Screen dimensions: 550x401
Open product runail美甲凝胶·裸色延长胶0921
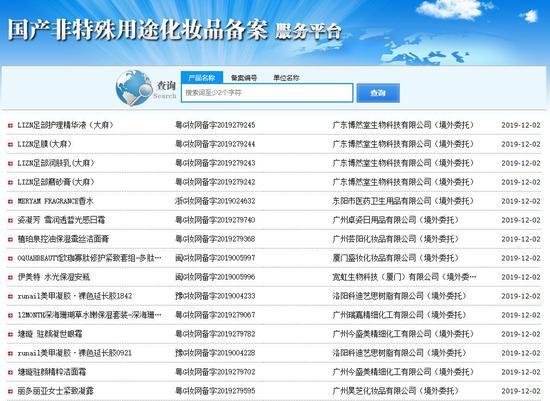[x=75, y=353]
